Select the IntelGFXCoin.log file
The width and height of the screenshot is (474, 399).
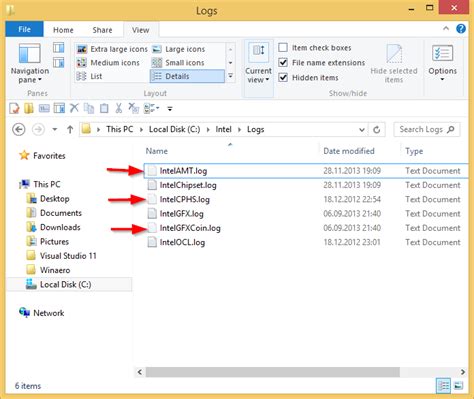[305, 228]
